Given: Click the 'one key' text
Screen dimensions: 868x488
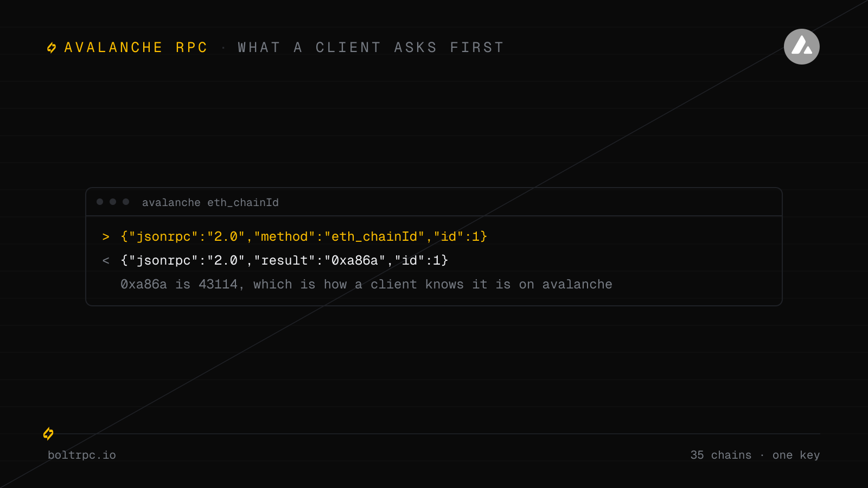Looking at the screenshot, I should point(796,455).
